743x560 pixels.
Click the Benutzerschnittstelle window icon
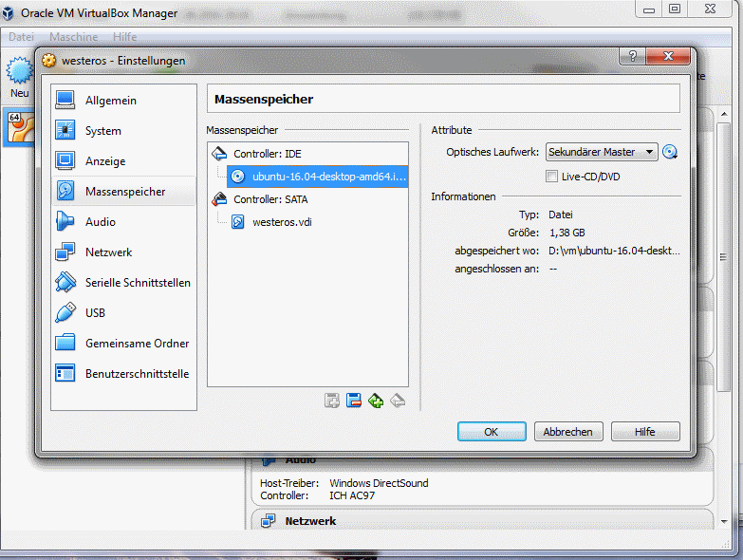(x=65, y=373)
